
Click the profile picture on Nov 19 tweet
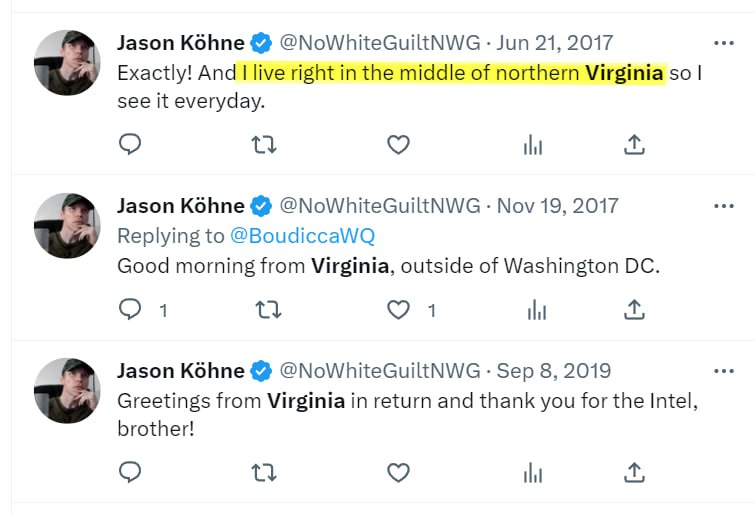pos(67,225)
